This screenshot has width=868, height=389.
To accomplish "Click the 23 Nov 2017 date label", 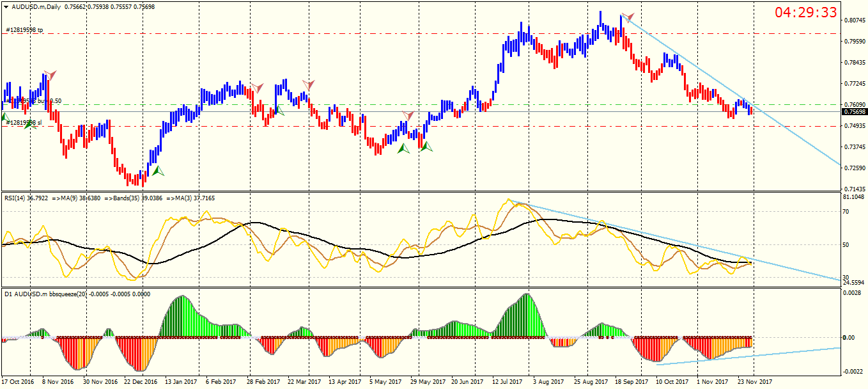I will coord(756,382).
